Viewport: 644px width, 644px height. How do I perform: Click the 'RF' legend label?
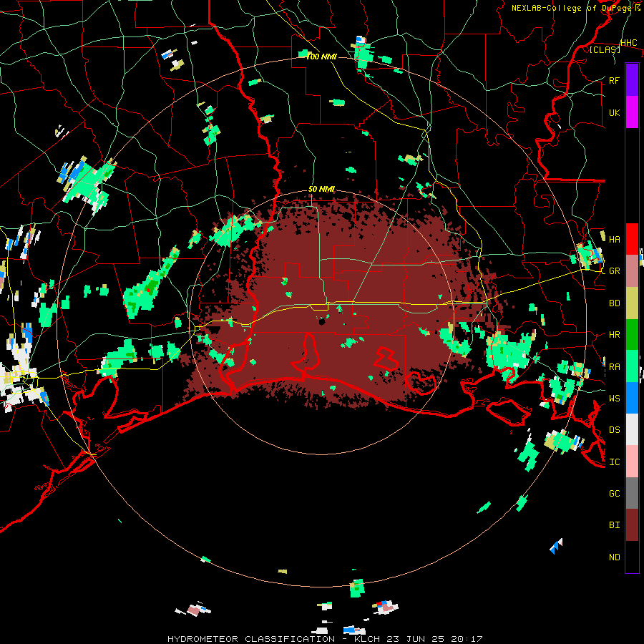pos(614,80)
